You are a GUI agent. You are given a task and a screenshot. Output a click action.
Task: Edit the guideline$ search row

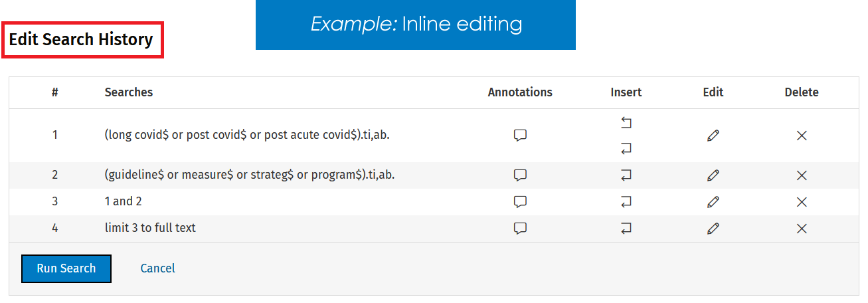(713, 175)
